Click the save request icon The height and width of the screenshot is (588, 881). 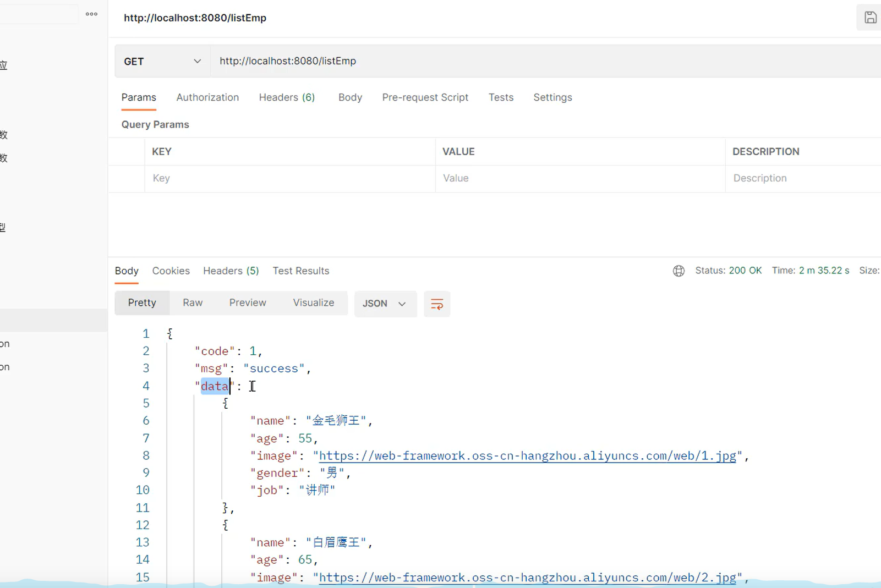tap(870, 18)
